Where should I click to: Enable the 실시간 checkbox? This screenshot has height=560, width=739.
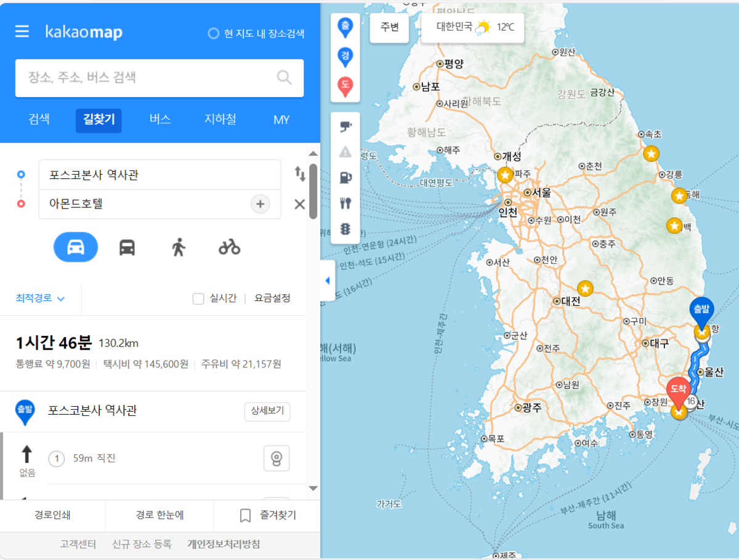coord(198,298)
